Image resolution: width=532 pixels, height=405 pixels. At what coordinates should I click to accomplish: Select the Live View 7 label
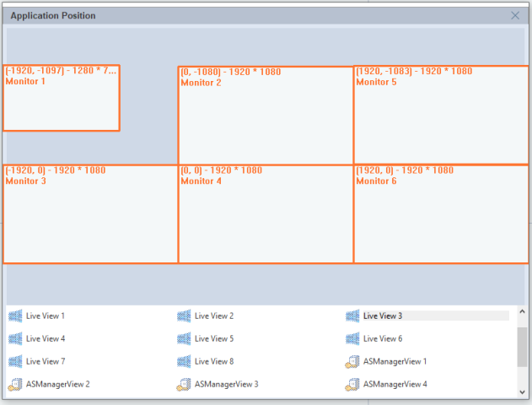pos(46,361)
